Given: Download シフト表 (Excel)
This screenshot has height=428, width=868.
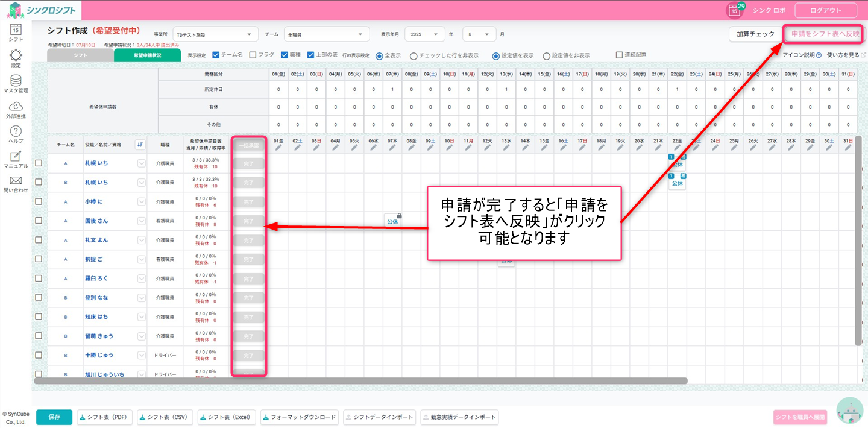Looking at the screenshot, I should 227,417.
